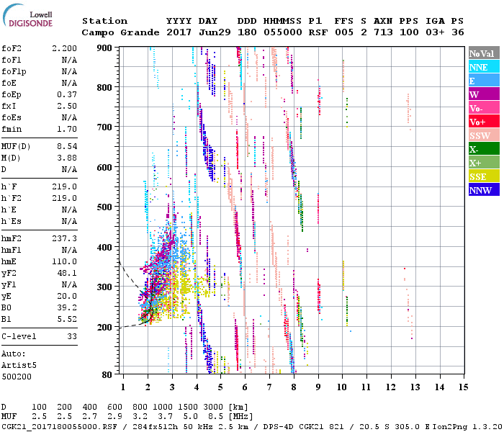
Task: Click the time 055000 header value
Action: click(x=283, y=32)
